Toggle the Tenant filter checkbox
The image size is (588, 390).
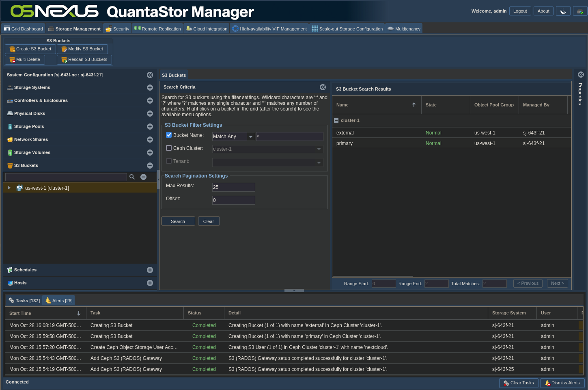pos(169,161)
